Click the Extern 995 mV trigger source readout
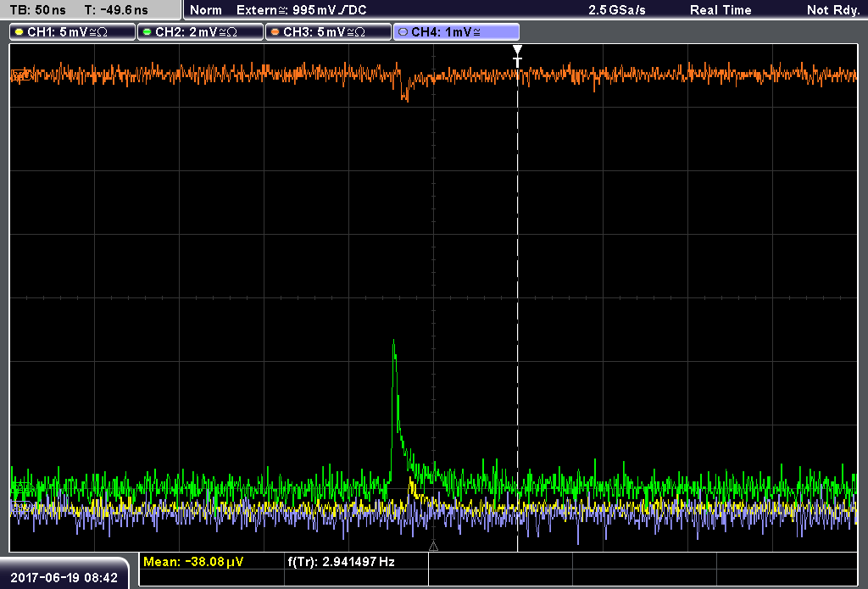Screen dimensions: 868x589 point(302,10)
